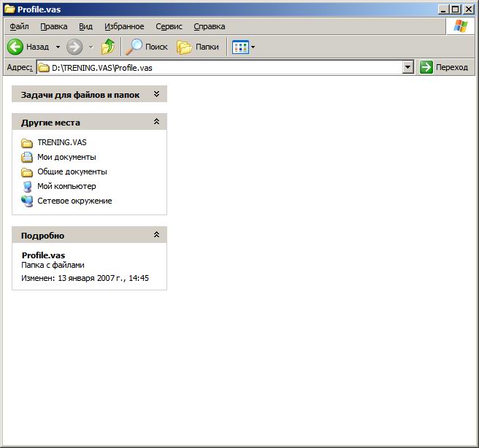Viewport: 479px width, 448px height.
Task: Click the TRENING.VAS folder icon
Action: tap(27, 143)
